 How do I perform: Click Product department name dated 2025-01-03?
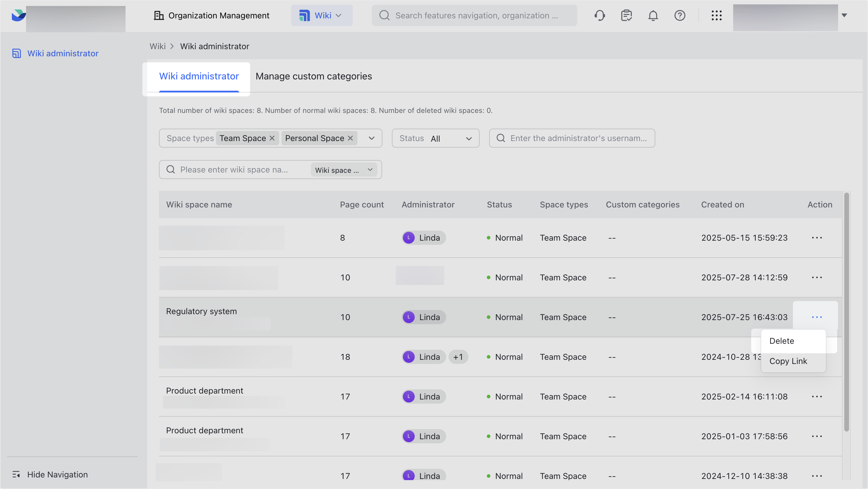[x=204, y=431]
